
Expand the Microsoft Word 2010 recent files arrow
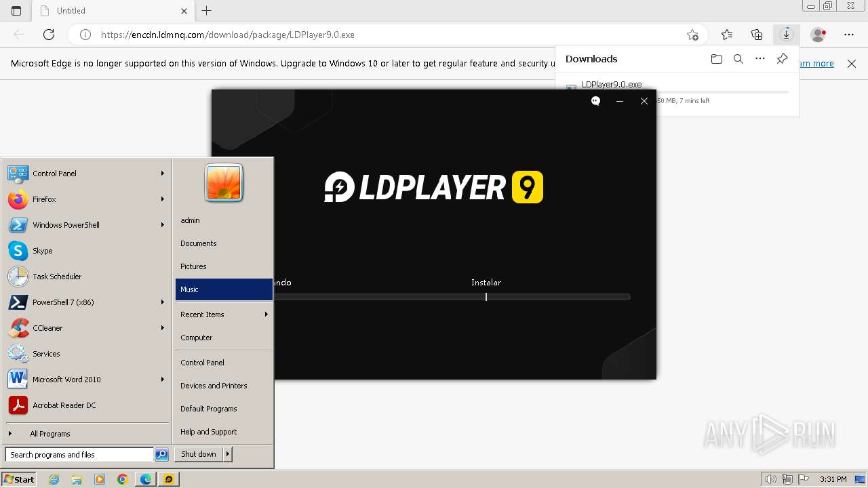pos(163,380)
